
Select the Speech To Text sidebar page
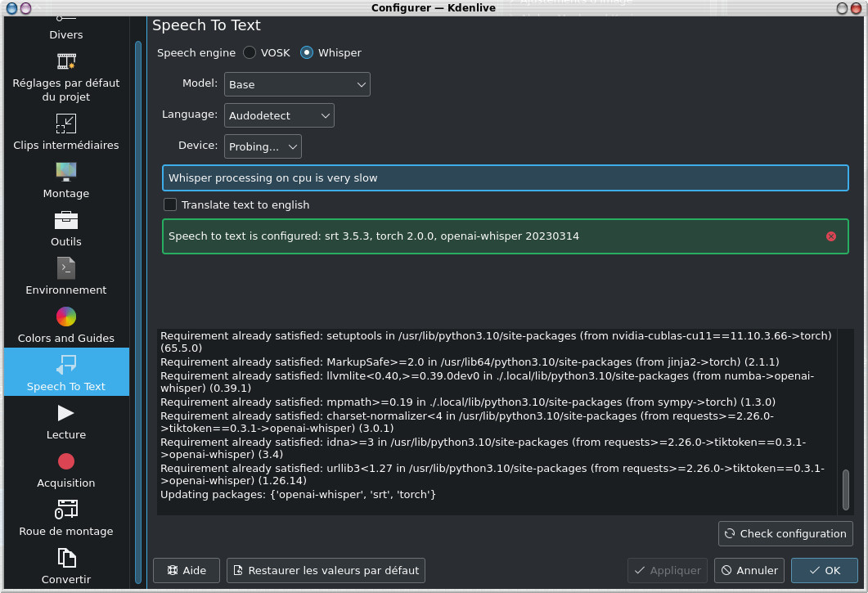point(66,372)
